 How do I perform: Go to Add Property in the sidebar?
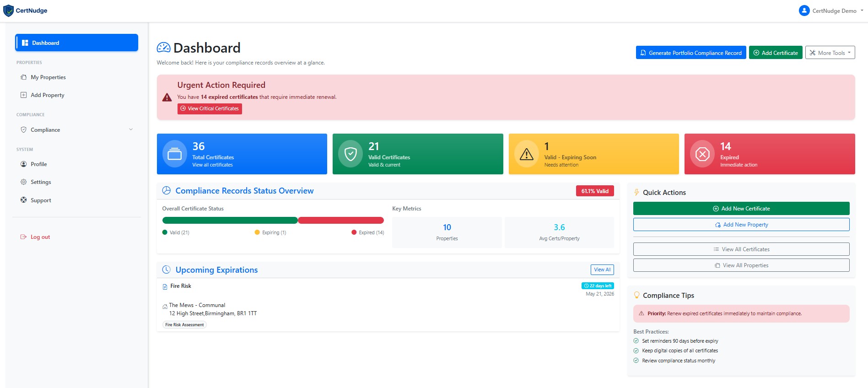coord(76,95)
